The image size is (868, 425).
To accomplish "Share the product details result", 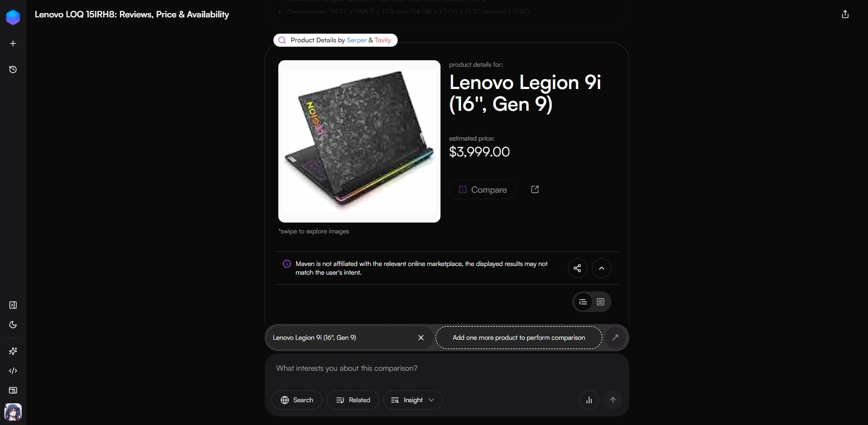I will click(x=577, y=268).
